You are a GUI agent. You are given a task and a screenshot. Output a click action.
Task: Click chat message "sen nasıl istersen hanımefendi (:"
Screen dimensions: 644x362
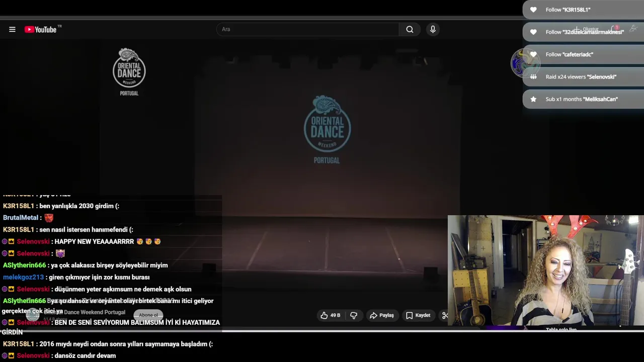[86, 229]
